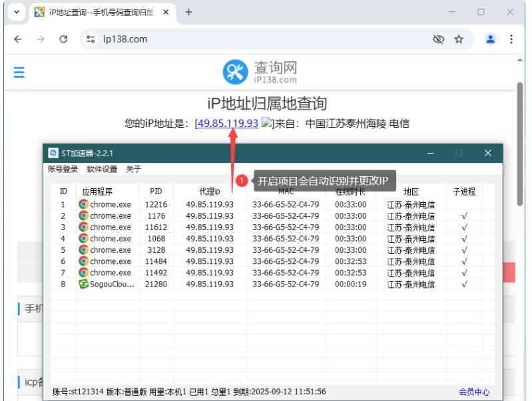View site information icon in address bar

91,39
